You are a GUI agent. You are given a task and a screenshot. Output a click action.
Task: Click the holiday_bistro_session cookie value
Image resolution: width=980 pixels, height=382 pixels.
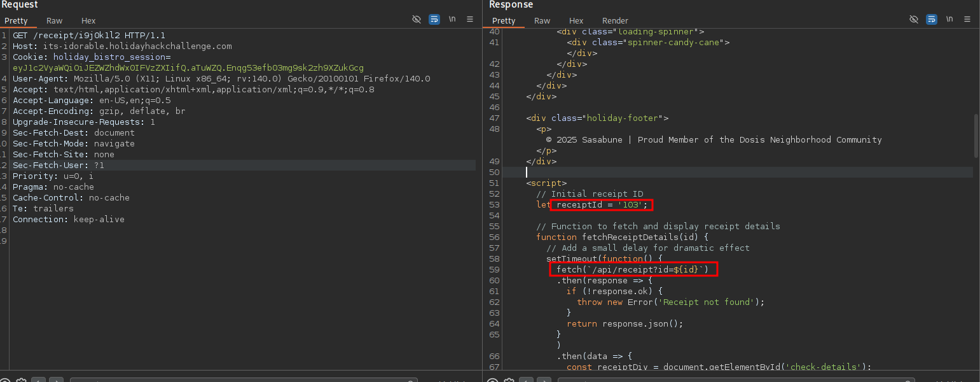pos(188,67)
